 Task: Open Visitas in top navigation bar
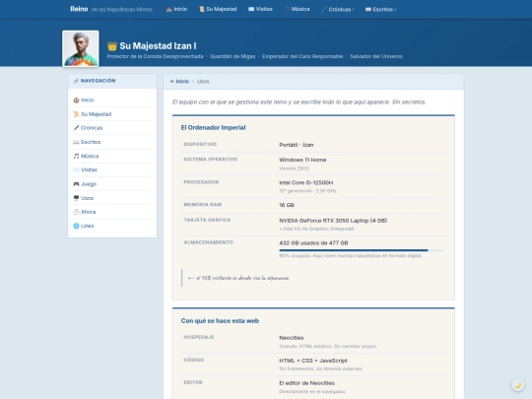tap(260, 9)
